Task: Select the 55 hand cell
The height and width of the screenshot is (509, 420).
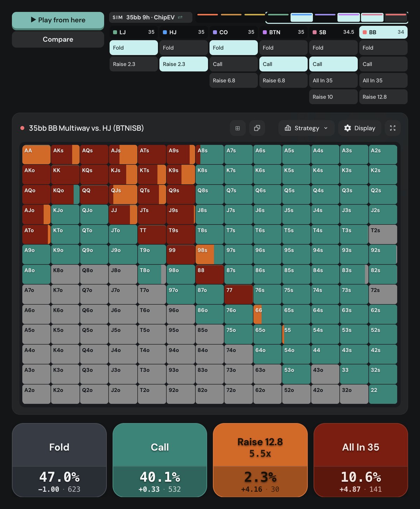Action: (296, 334)
